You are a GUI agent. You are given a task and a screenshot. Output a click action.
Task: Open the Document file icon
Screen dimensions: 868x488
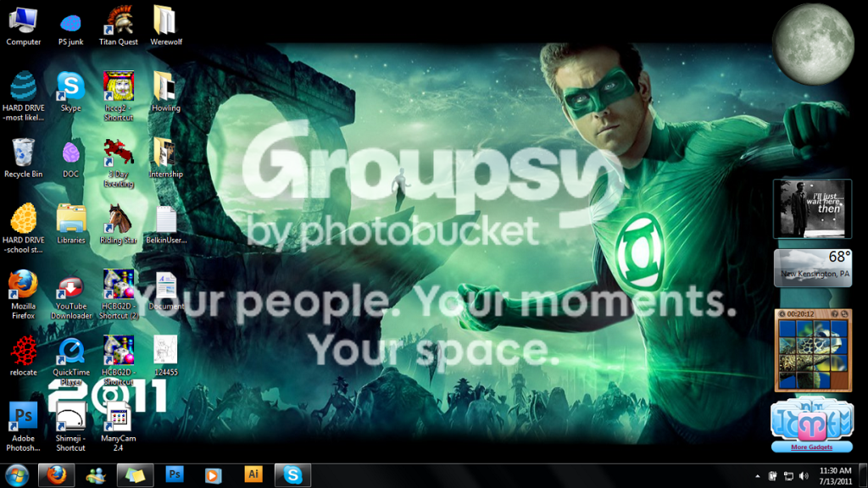coord(166,291)
